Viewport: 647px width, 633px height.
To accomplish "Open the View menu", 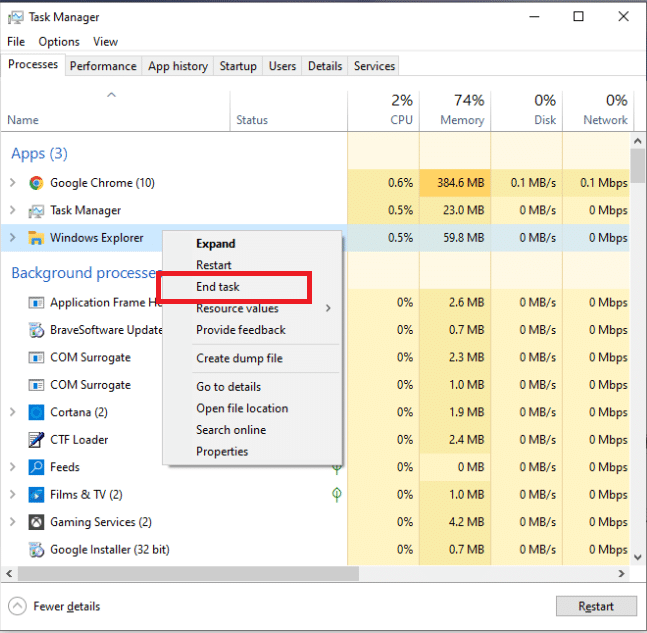I will [x=105, y=42].
